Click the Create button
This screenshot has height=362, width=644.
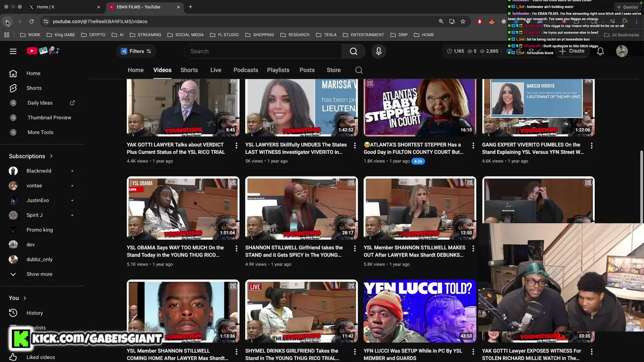pos(572,51)
